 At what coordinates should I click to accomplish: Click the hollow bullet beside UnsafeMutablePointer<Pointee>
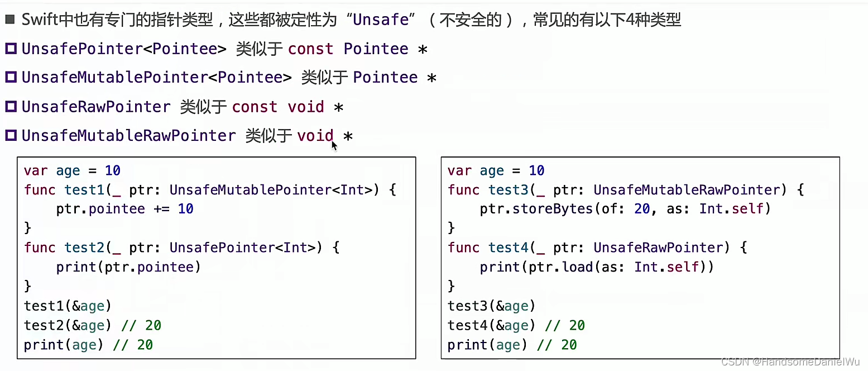tap(11, 78)
